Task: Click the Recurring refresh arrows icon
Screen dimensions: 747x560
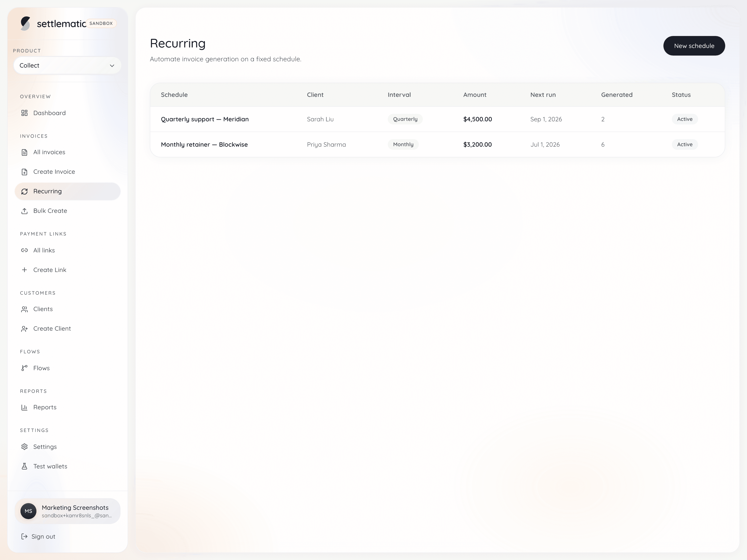Action: tap(24, 191)
